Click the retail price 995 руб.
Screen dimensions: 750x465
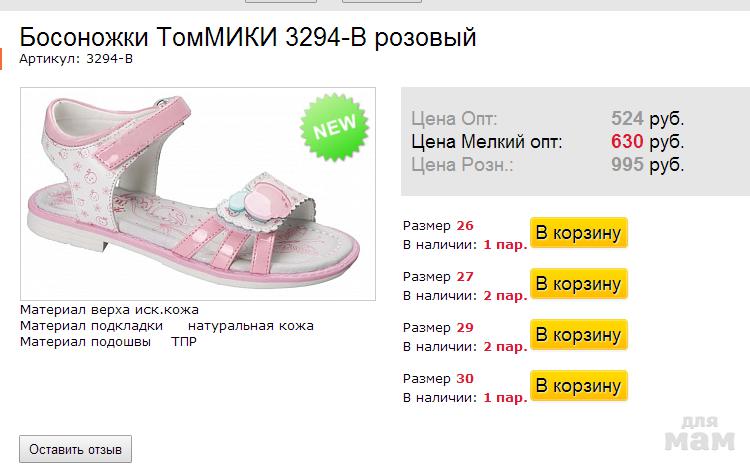click(x=647, y=165)
